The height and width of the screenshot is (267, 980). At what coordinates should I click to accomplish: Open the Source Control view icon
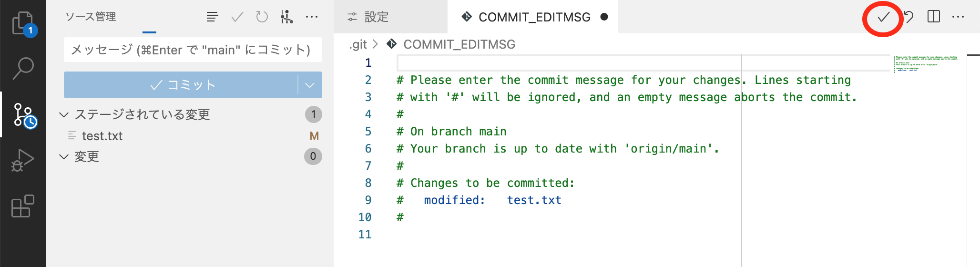tap(24, 115)
